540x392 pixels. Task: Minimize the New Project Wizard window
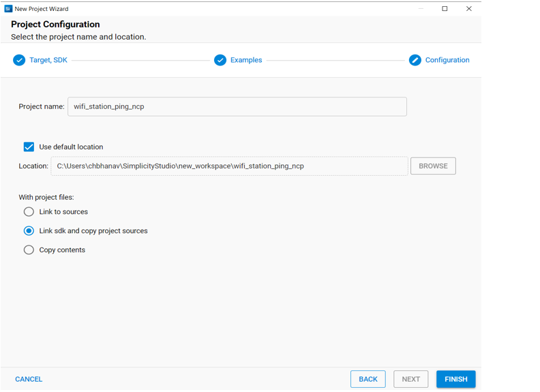[x=421, y=9]
